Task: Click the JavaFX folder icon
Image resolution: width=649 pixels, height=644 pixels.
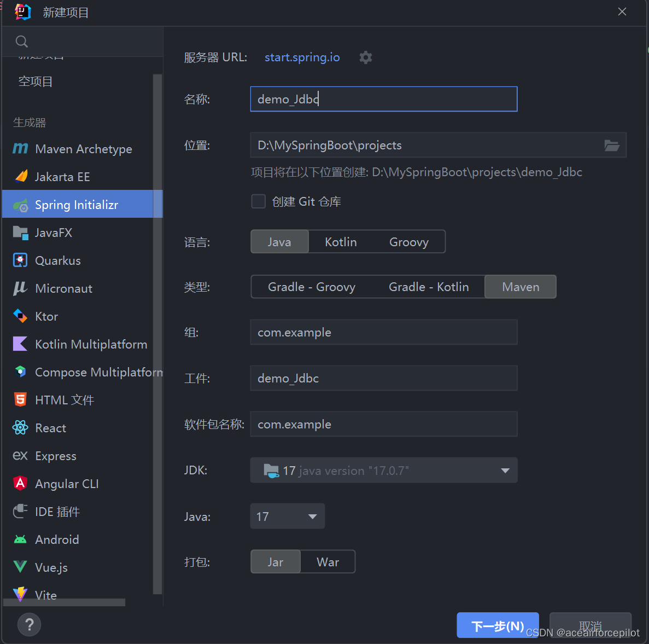Action: click(21, 233)
